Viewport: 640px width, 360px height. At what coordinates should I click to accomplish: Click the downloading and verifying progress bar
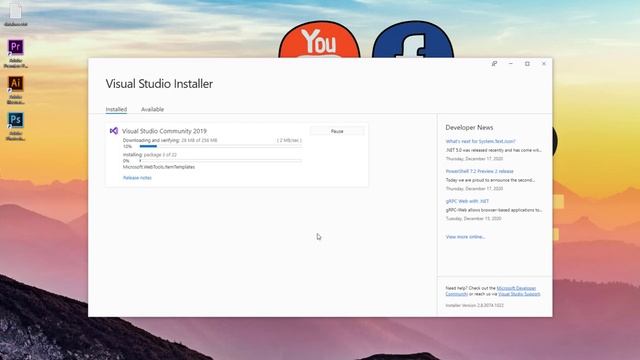[220, 146]
